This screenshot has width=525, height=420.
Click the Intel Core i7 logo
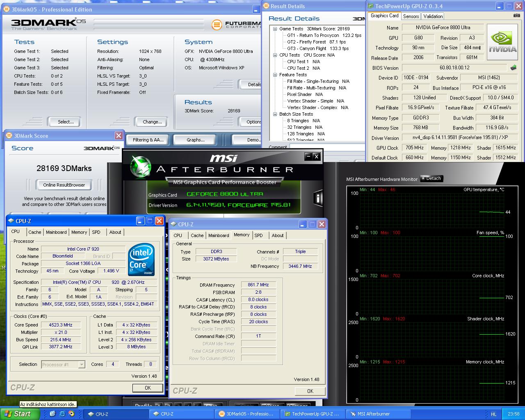pyautogui.click(x=142, y=260)
